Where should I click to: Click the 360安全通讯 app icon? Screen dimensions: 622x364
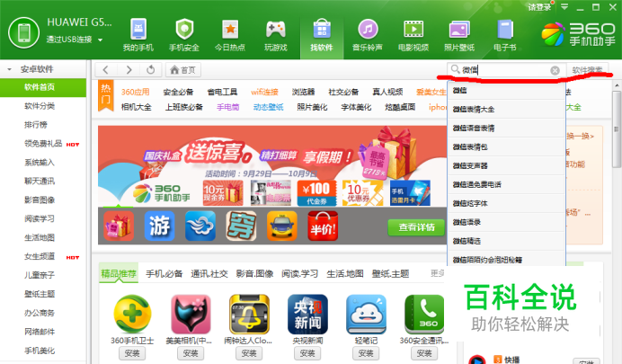424,314
